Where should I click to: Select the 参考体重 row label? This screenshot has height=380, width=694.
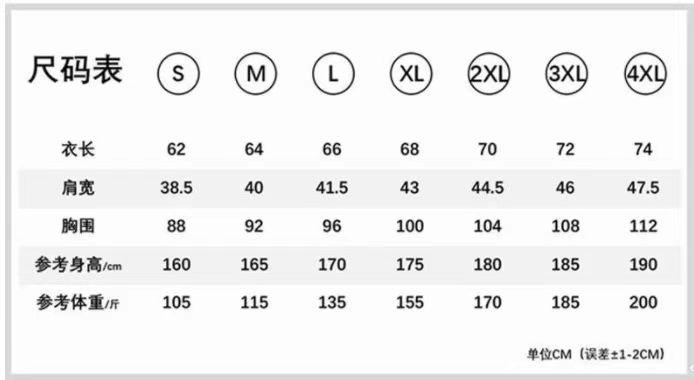tap(78, 303)
